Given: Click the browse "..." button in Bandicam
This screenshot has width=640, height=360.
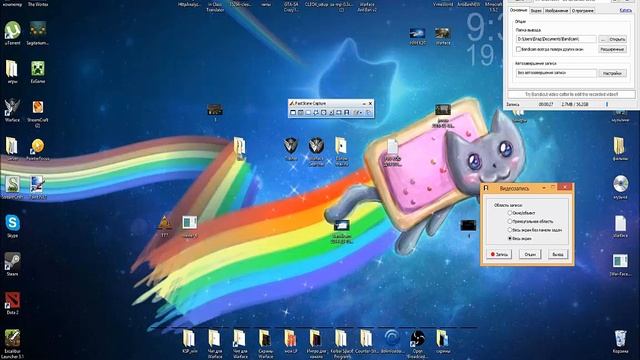Looking at the screenshot, I should click(603, 39).
